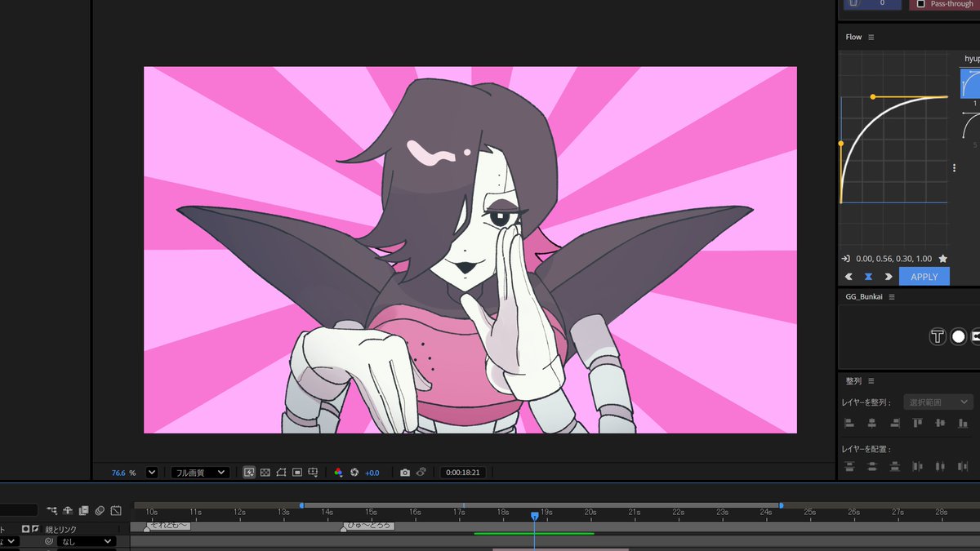Click distribute left edges icon
Screen dimensions: 980x551
917,466
